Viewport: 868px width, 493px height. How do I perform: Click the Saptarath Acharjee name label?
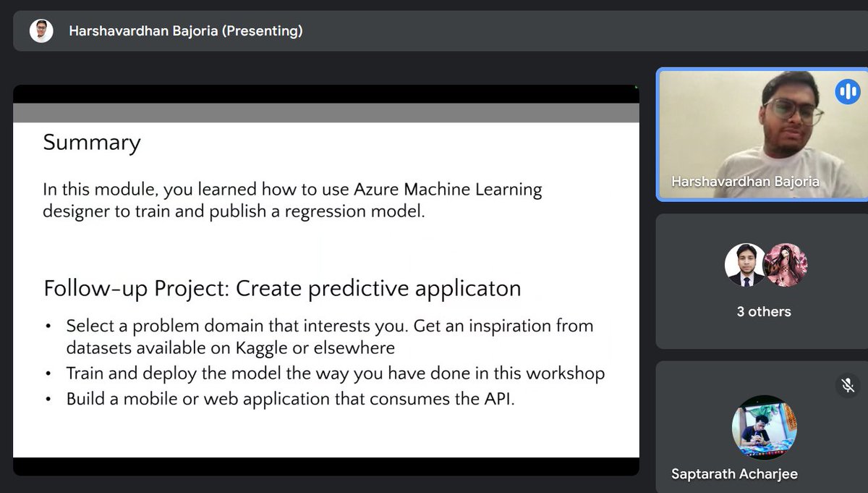click(x=734, y=473)
